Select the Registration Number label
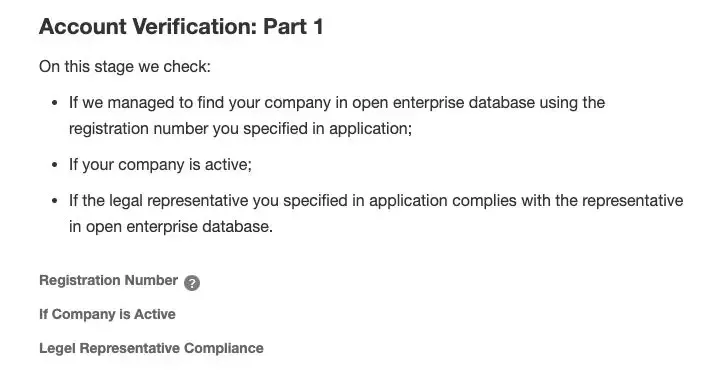The height and width of the screenshot is (380, 727). tap(108, 280)
